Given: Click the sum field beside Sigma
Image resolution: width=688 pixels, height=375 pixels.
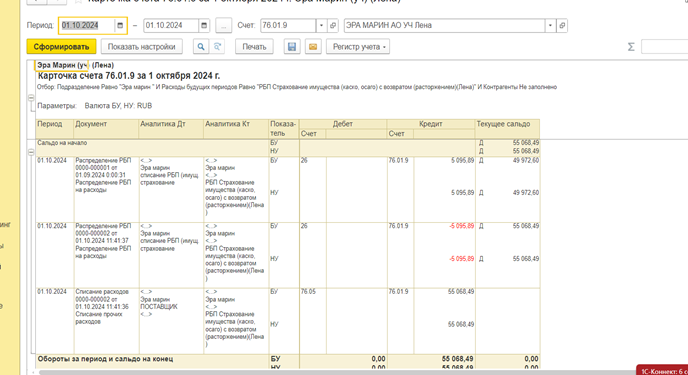Looking at the screenshot, I should [664, 46].
